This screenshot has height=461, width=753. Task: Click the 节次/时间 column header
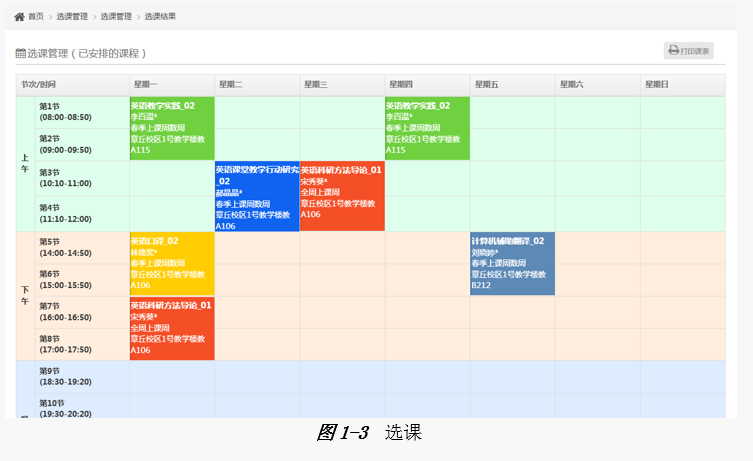point(39,84)
